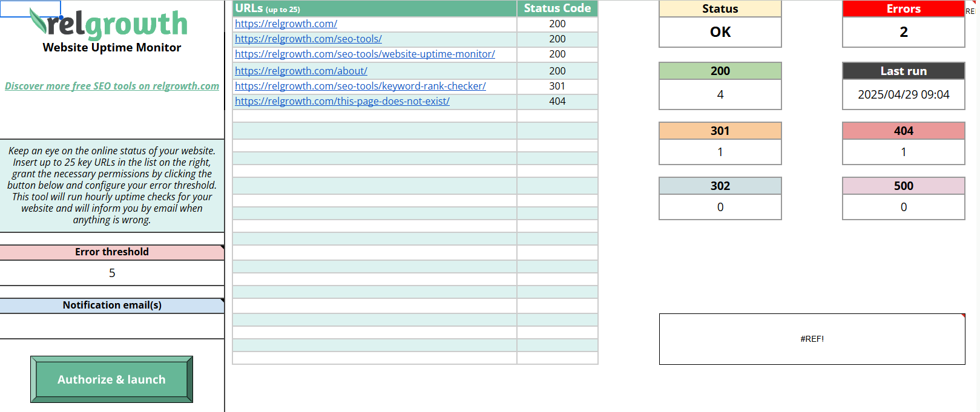Image resolution: width=980 pixels, height=412 pixels.
Task: Select status code 200 for website-uptime-monitor row
Action: pos(557,54)
